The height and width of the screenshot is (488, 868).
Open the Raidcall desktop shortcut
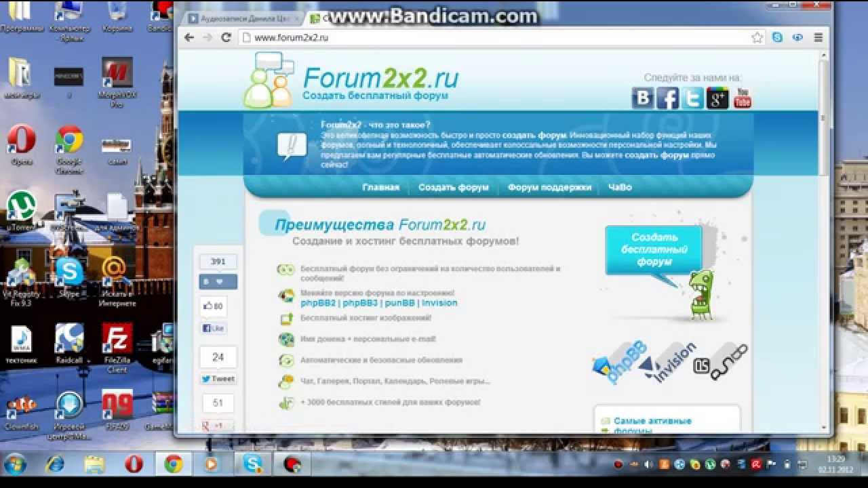(69, 343)
